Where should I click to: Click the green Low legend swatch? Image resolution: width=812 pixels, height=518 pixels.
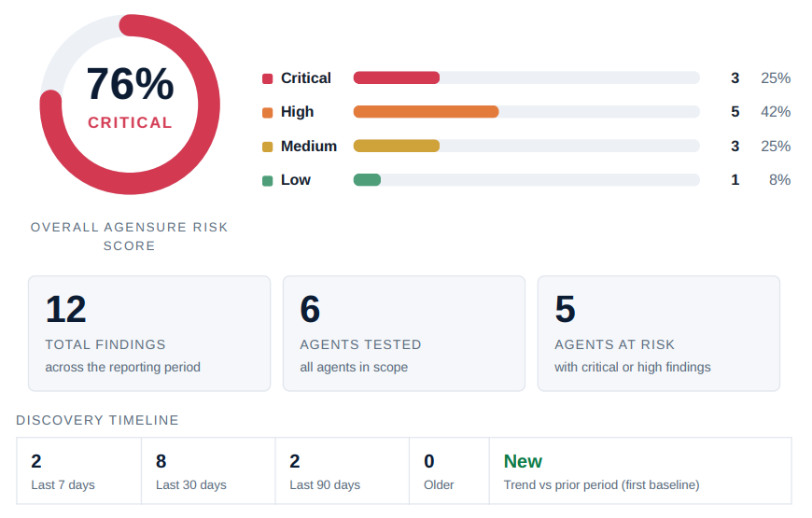(x=267, y=181)
